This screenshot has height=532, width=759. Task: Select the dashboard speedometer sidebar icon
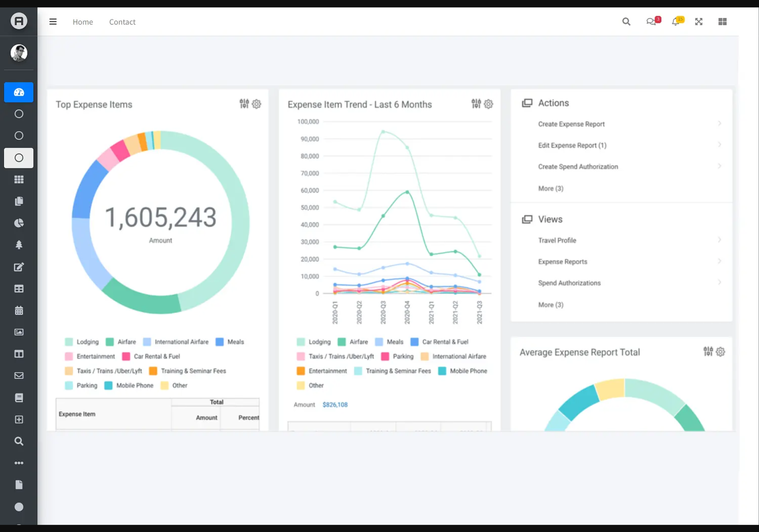coord(19,92)
